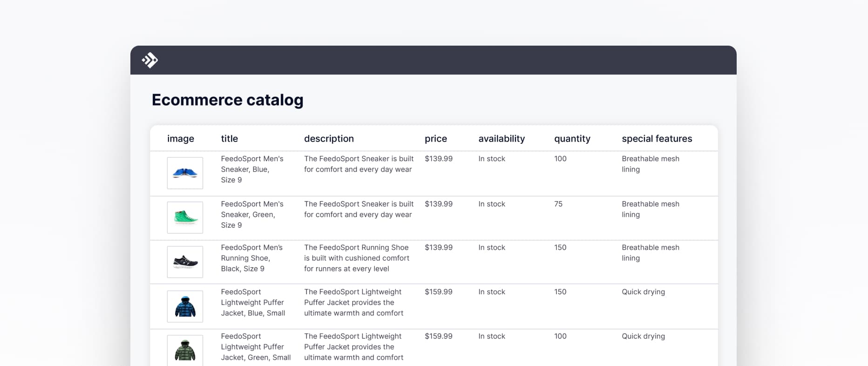The width and height of the screenshot is (868, 366).
Task: Click the 'price' column header
Action: coord(435,139)
